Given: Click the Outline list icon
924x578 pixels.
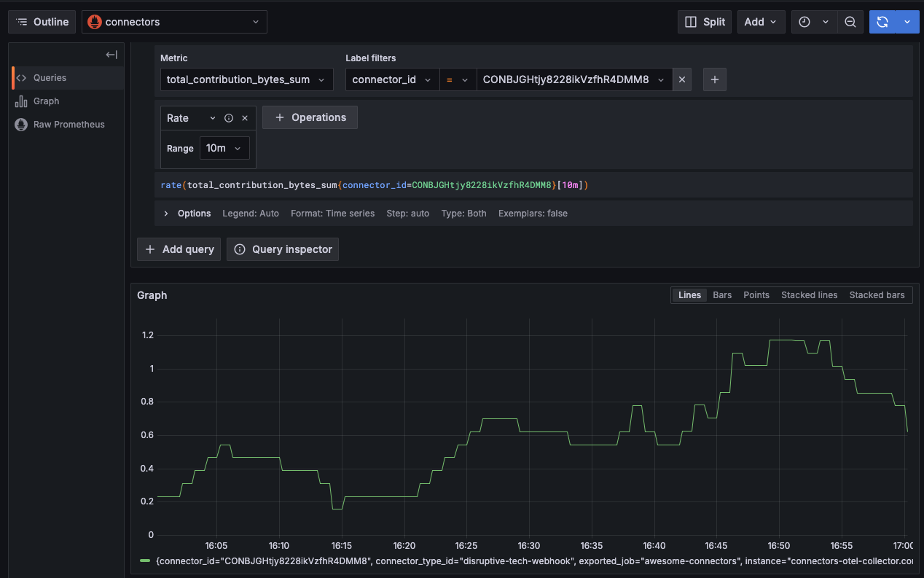Looking at the screenshot, I should (22, 22).
